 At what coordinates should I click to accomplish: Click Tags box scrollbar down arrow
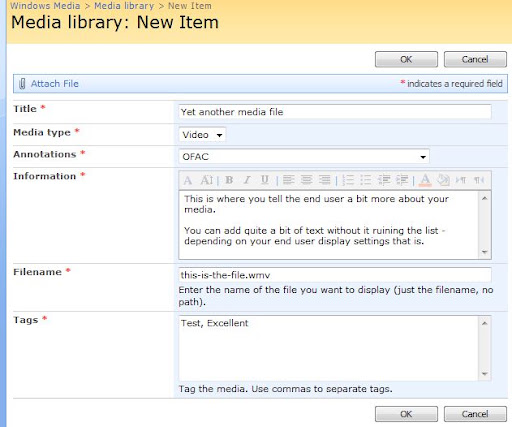(485, 374)
